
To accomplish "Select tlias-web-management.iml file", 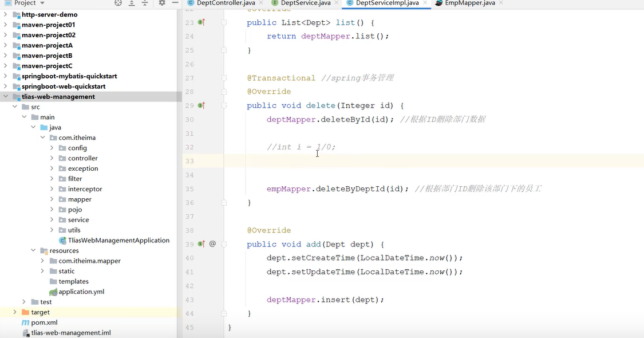I will pos(71,333).
